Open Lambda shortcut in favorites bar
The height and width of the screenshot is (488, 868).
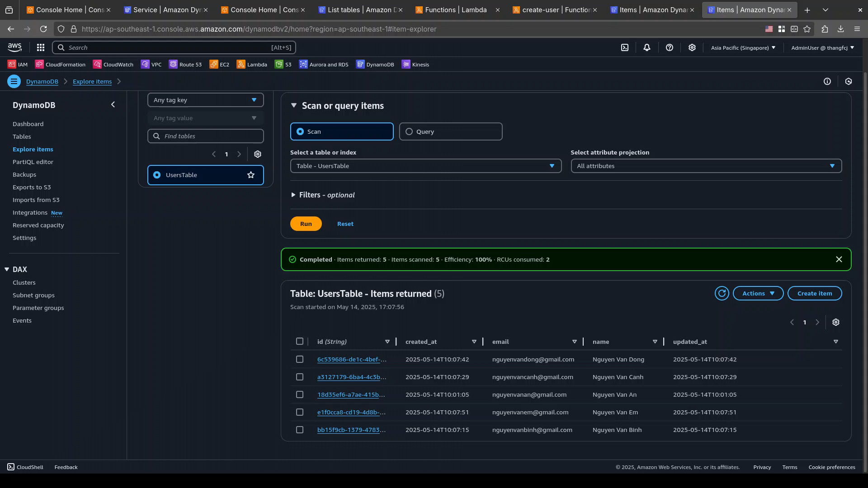[x=252, y=65]
